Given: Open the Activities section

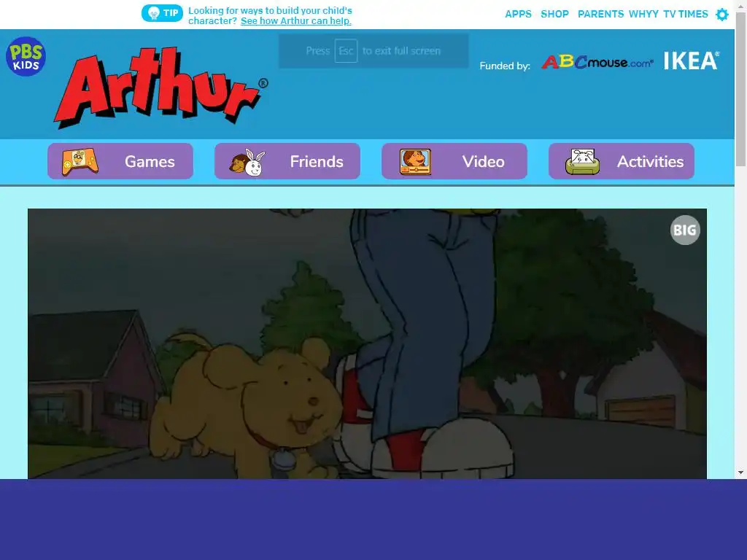Looking at the screenshot, I should pos(622,161).
